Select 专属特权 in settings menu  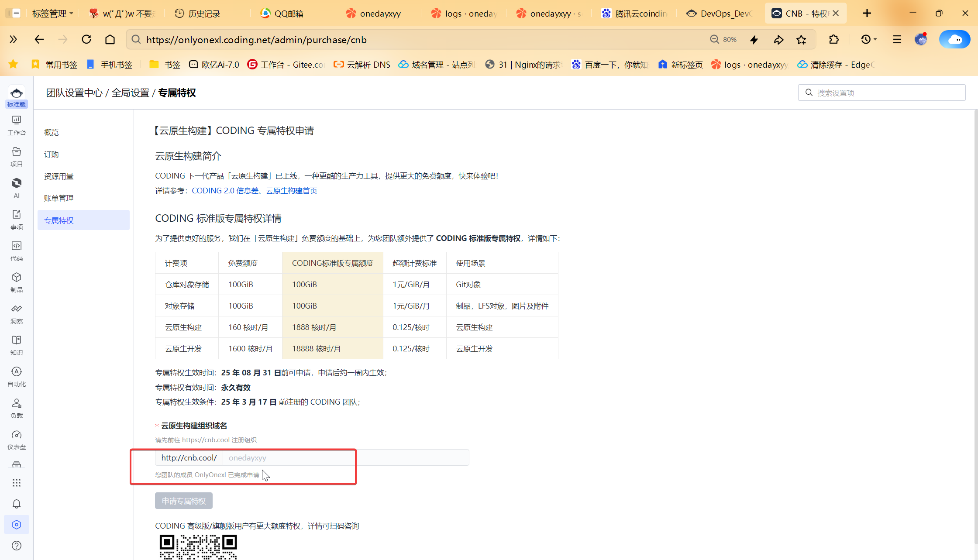pyautogui.click(x=83, y=220)
